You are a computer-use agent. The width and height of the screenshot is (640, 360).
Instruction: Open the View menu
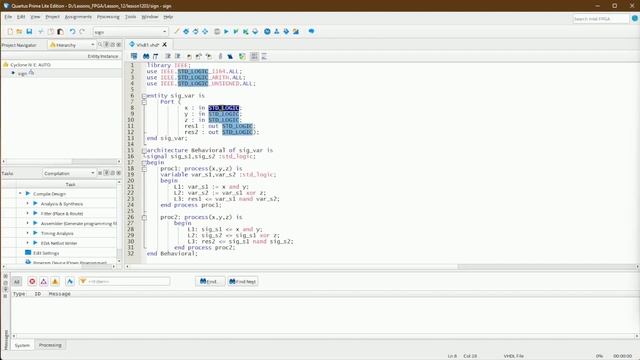(x=36, y=17)
